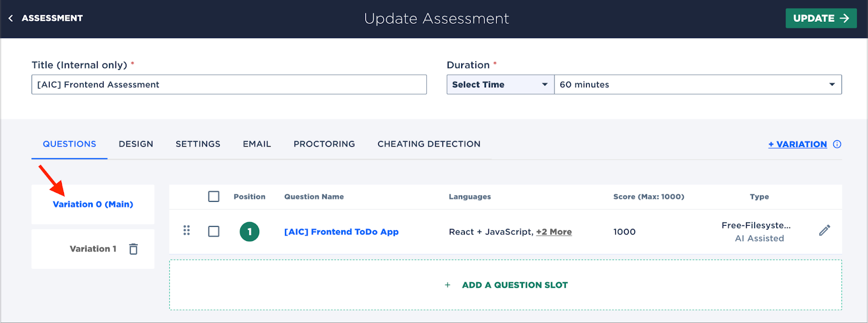This screenshot has width=868, height=323.
Task: Grab the drag handle for question 1
Action: pyautogui.click(x=187, y=231)
